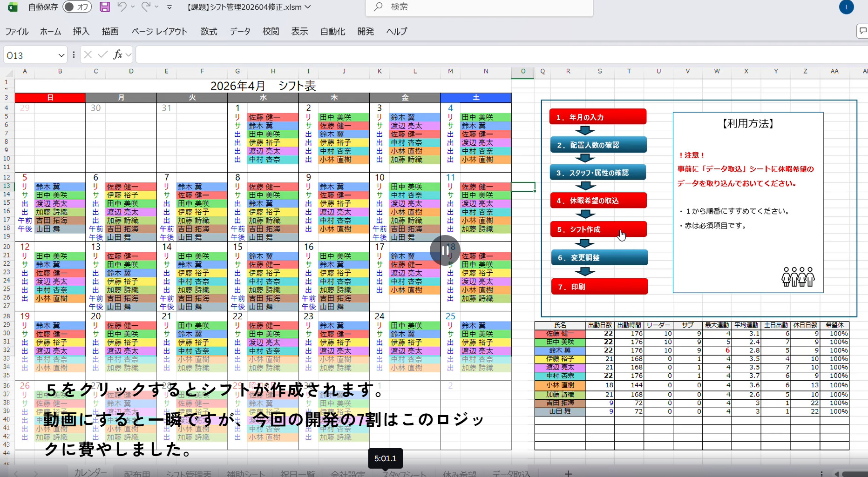Click the formula bar enter checkmark icon

tap(102, 55)
